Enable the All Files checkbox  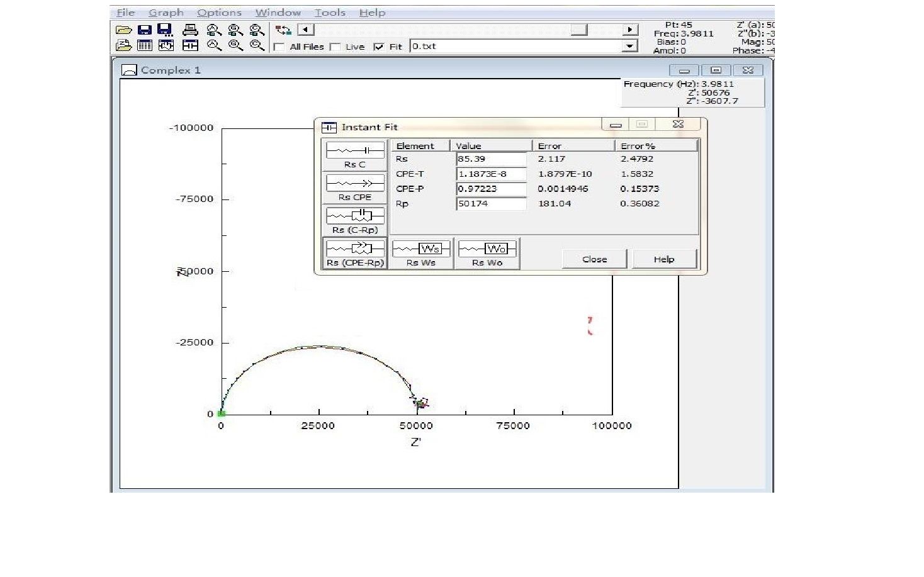(279, 47)
